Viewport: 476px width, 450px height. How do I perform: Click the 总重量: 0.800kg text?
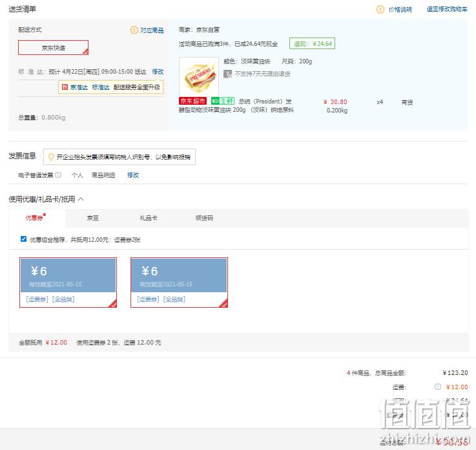pos(42,118)
